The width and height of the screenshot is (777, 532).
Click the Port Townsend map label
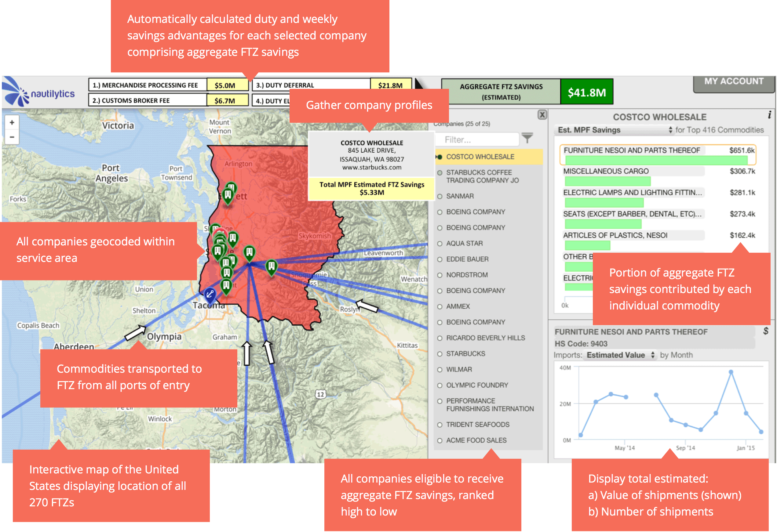(x=176, y=173)
